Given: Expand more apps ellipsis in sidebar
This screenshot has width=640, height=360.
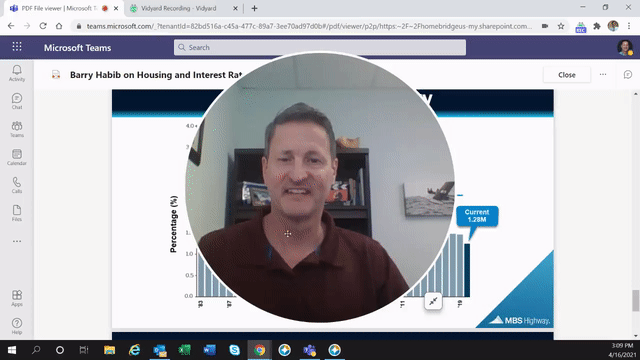Looking at the screenshot, I should pos(17,241).
